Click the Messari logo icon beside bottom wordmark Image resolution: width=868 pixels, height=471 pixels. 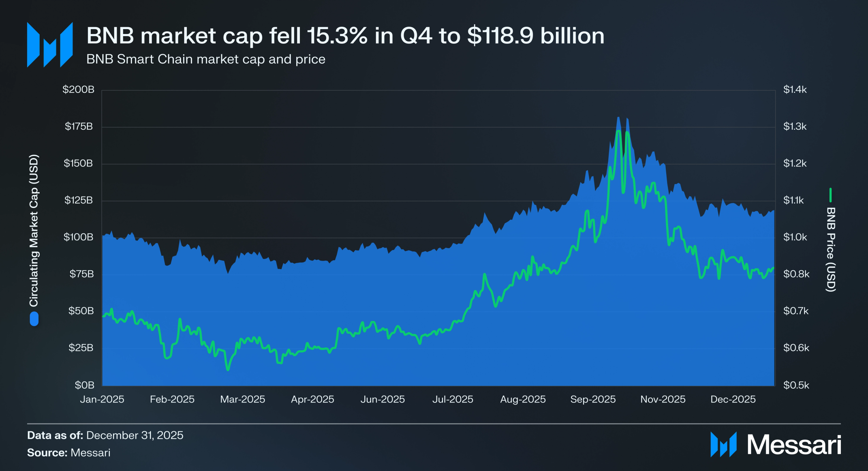(x=723, y=445)
